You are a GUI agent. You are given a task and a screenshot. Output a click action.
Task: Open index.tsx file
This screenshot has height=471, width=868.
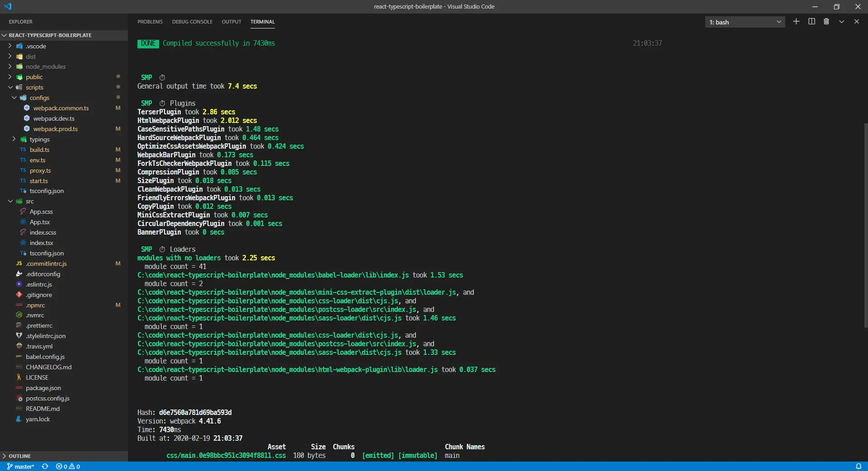pos(41,243)
